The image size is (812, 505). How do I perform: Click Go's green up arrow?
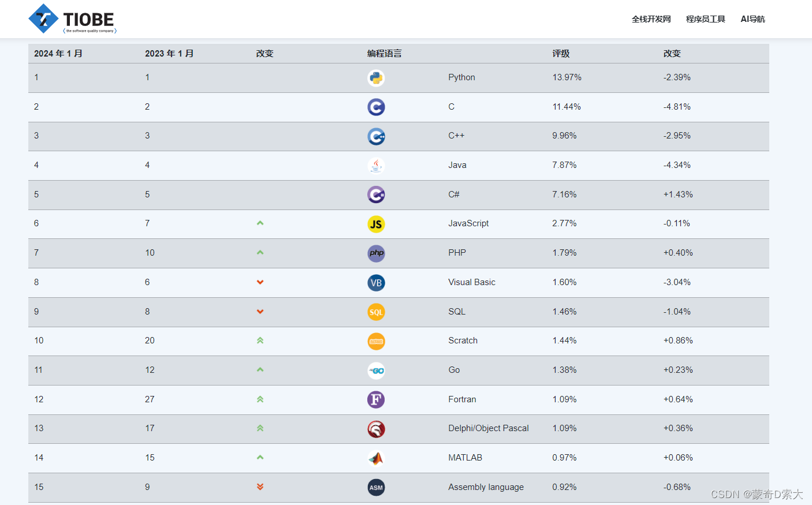point(260,369)
